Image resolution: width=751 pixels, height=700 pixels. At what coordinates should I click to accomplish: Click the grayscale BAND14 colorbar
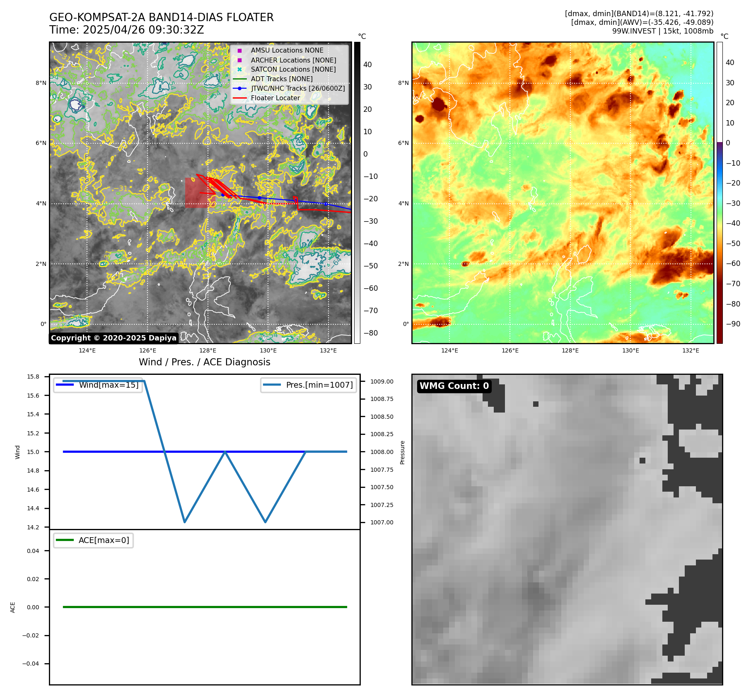coord(357,193)
